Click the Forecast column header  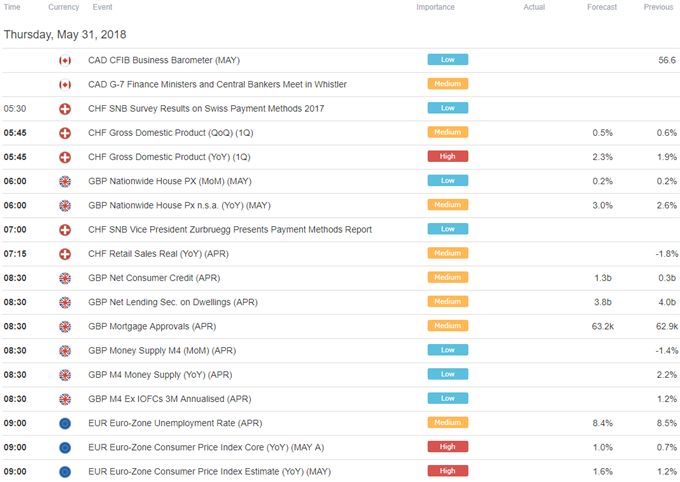coord(602,7)
